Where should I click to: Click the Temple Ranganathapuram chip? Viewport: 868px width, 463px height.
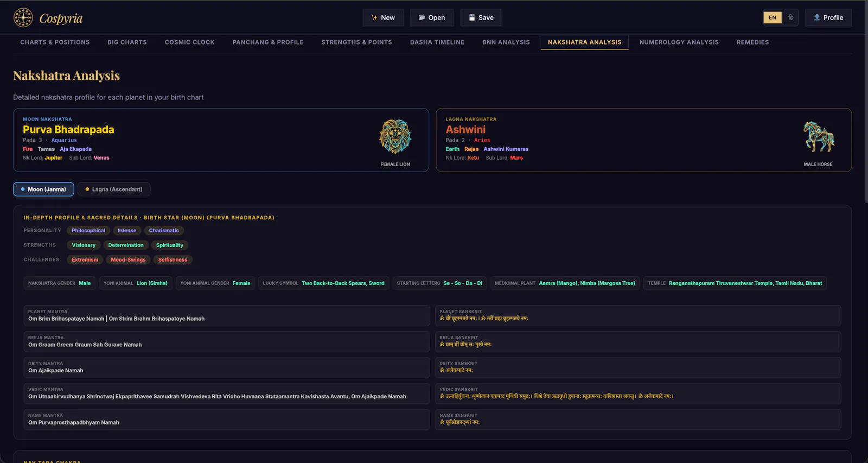coord(735,283)
